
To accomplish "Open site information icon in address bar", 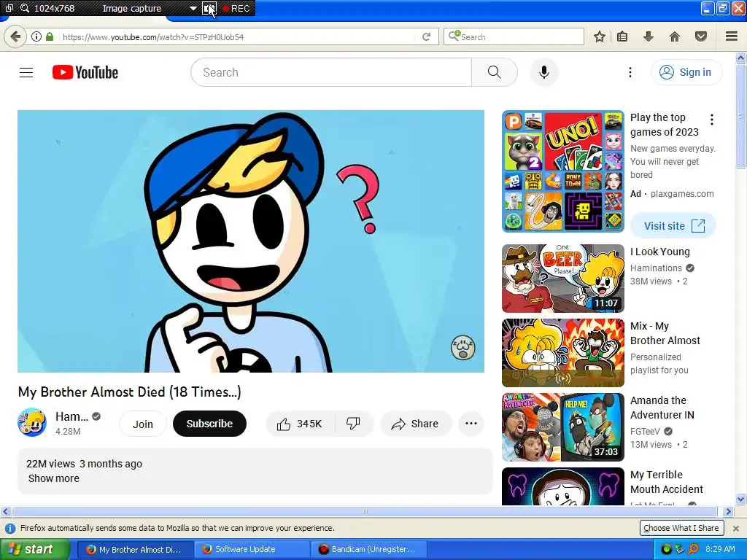I will (x=36, y=36).
